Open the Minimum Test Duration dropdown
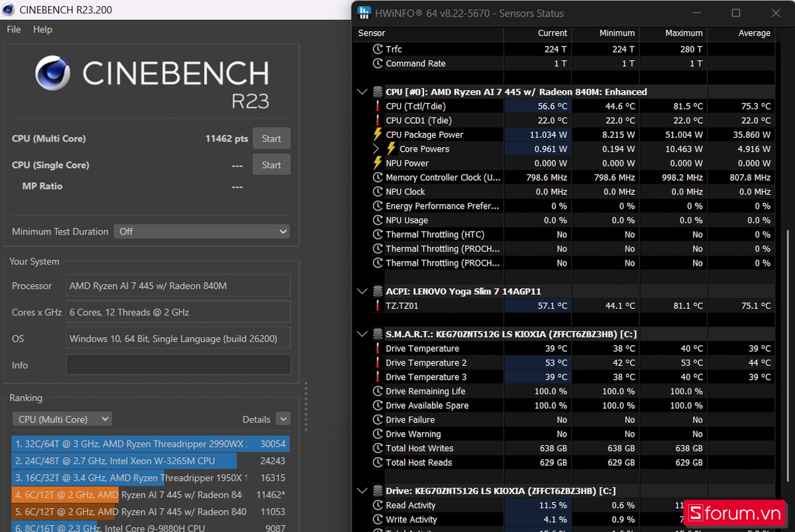Viewport: 795px width, 532px height. tap(202, 231)
